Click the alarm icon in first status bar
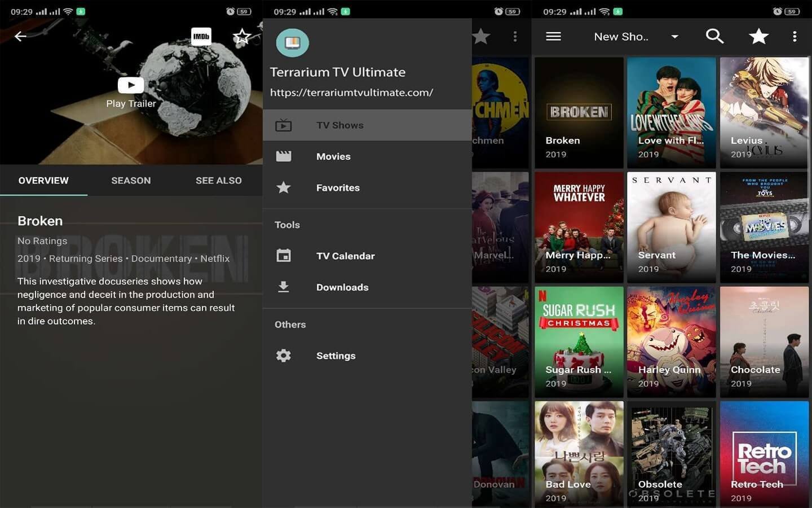 click(x=230, y=11)
